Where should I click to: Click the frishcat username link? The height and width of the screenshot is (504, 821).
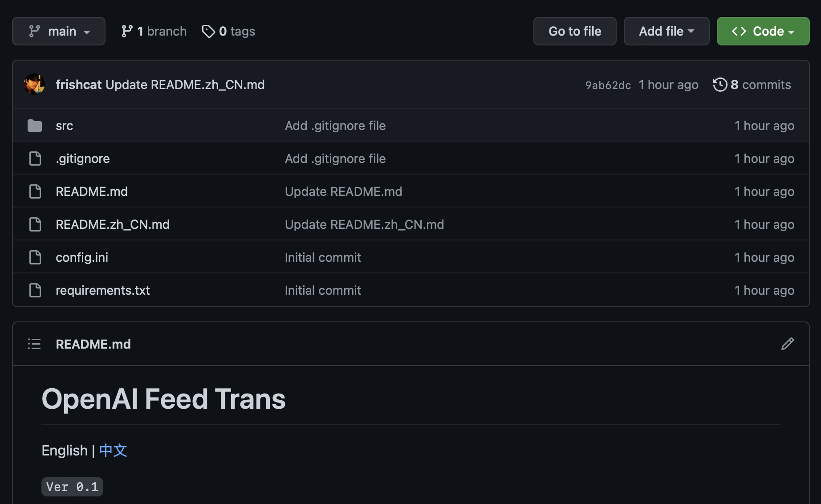click(x=78, y=85)
